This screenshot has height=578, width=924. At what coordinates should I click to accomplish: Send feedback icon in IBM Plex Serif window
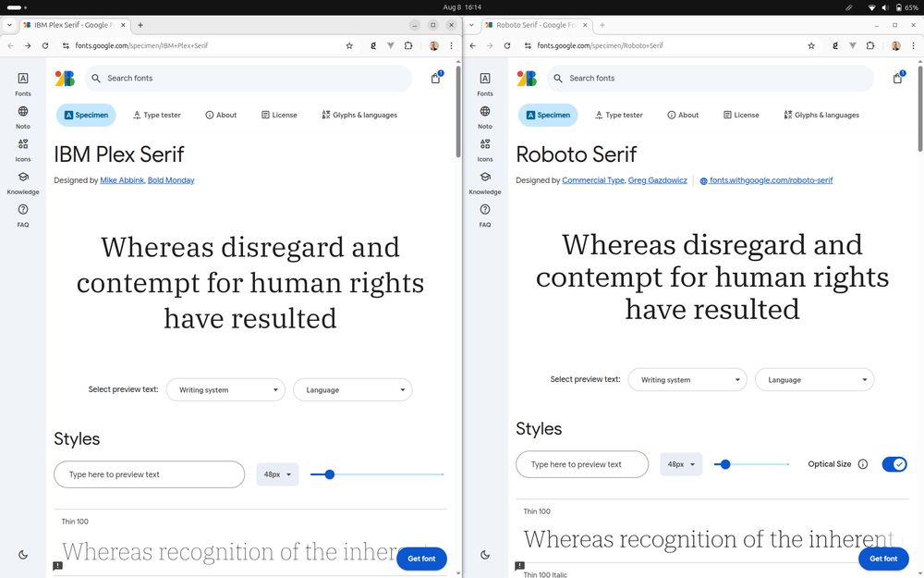(57, 566)
